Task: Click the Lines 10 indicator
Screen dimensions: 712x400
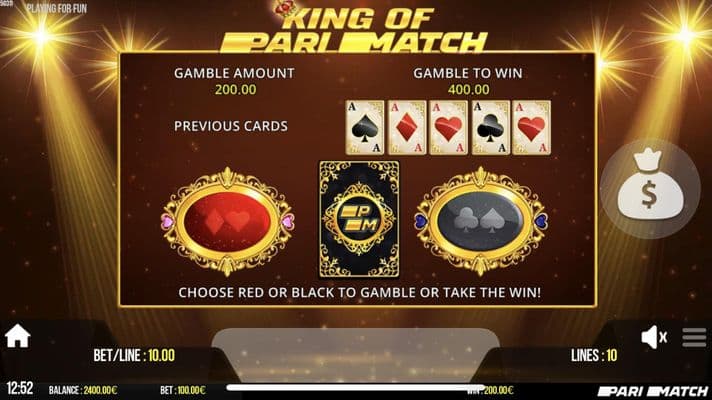Action: point(594,356)
